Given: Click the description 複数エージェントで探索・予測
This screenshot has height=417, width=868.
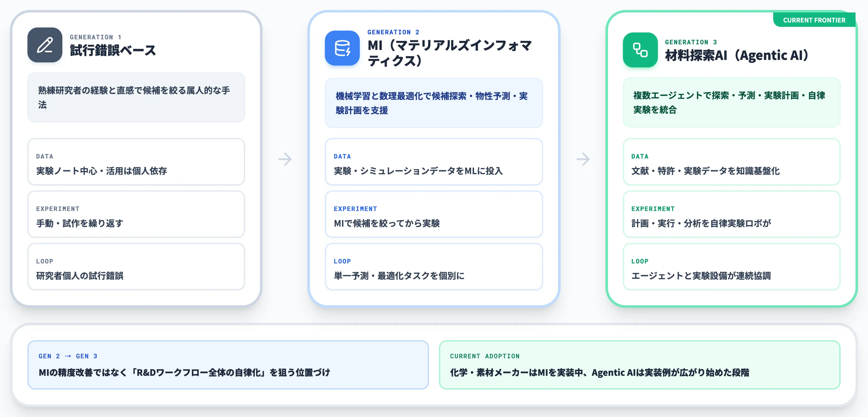Looking at the screenshot, I should click(731, 103).
